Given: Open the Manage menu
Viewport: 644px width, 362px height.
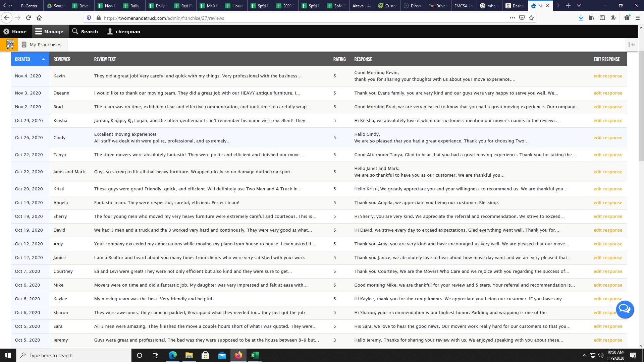Looking at the screenshot, I should point(49,32).
